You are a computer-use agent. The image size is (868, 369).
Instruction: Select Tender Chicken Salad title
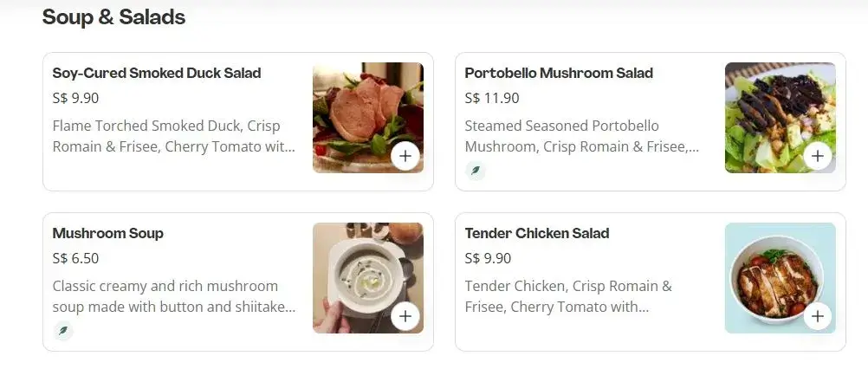[x=537, y=233]
